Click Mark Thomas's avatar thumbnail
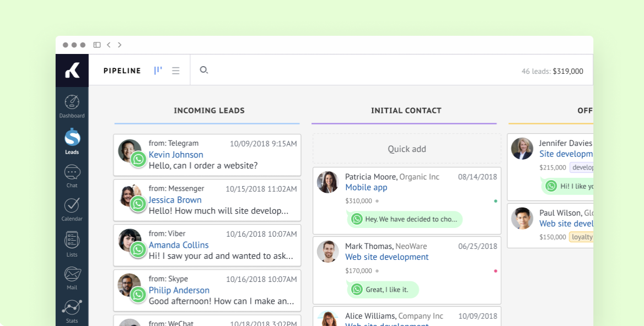Viewport: 644px width, 326px height. 328,251
